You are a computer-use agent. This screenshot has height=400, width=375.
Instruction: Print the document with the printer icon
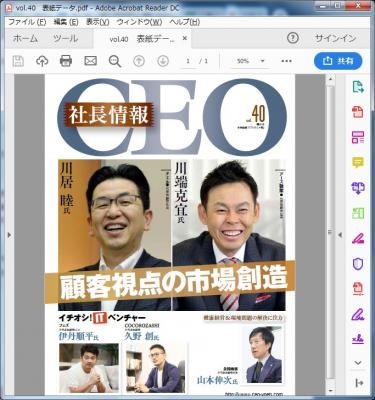(x=66, y=61)
